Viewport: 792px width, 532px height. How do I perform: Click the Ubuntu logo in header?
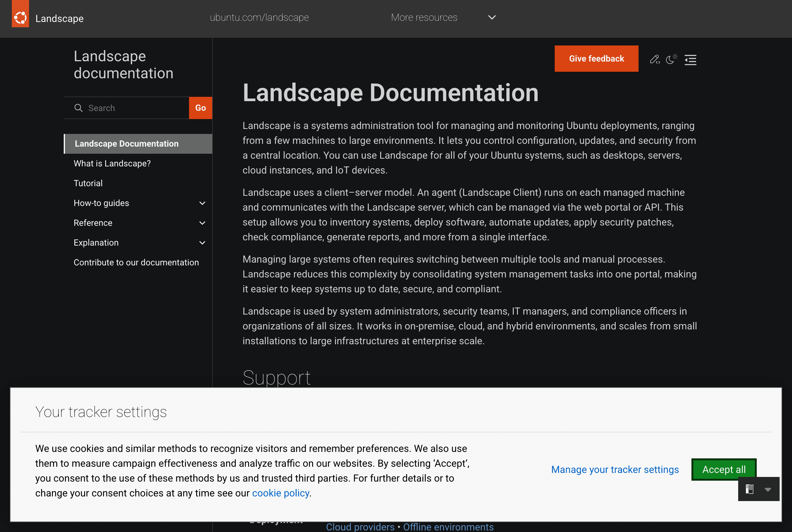point(20,14)
